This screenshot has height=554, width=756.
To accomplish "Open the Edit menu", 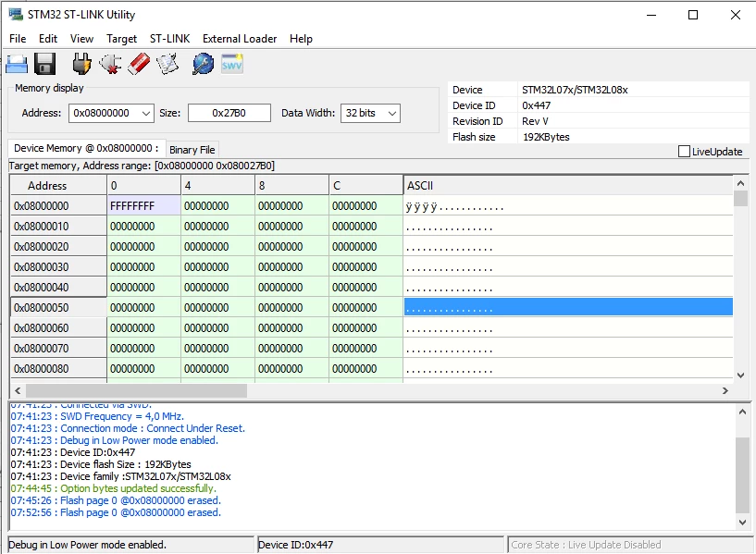I will point(48,39).
